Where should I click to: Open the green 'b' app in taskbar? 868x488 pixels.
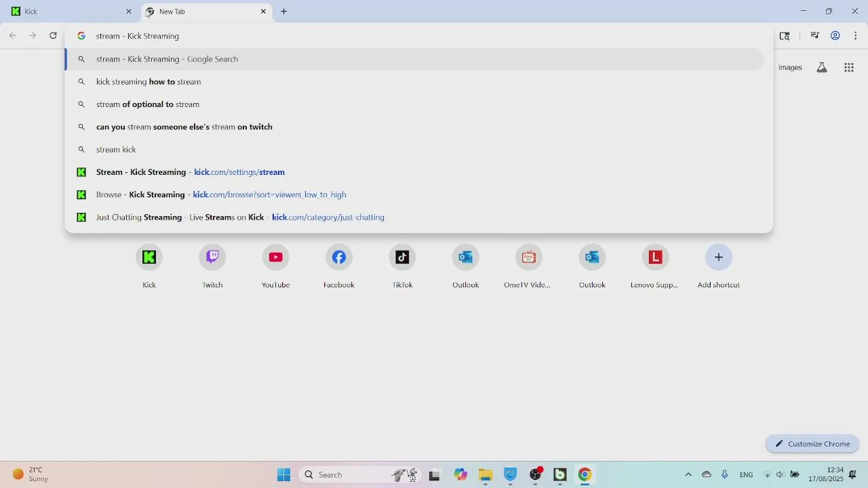560,475
